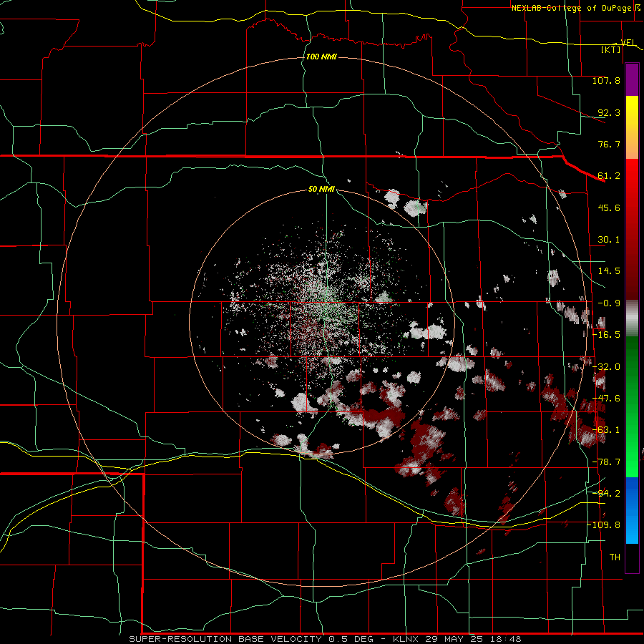
Task: Select the -0.9 scale value
Action: pyautogui.click(x=609, y=303)
